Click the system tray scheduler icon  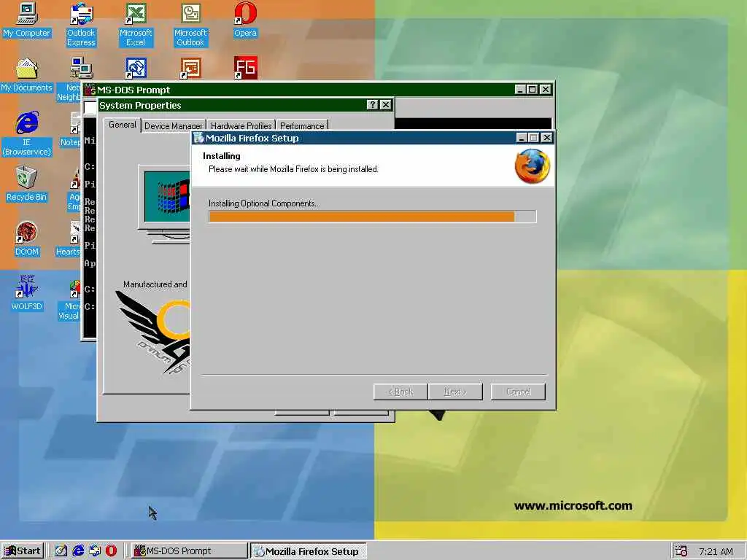coord(681,551)
